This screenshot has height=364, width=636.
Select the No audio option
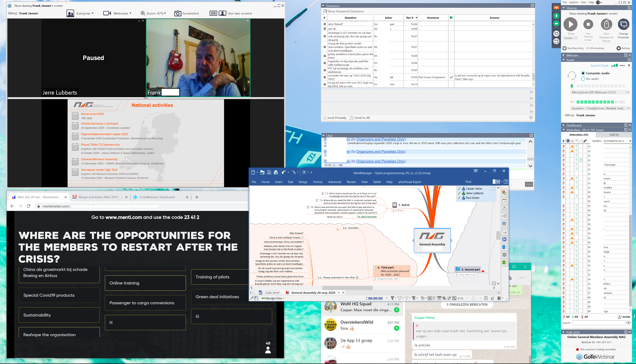tap(583, 79)
